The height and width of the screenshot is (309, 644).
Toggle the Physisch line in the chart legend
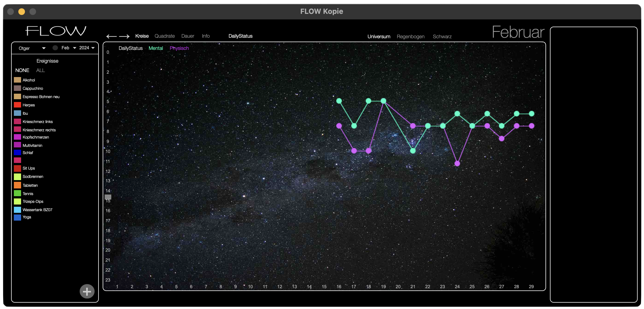pyautogui.click(x=179, y=48)
